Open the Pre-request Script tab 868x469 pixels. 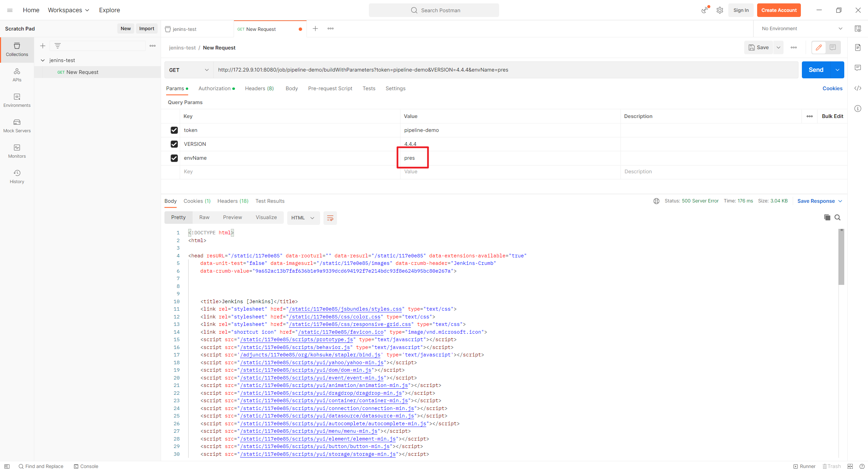point(330,89)
